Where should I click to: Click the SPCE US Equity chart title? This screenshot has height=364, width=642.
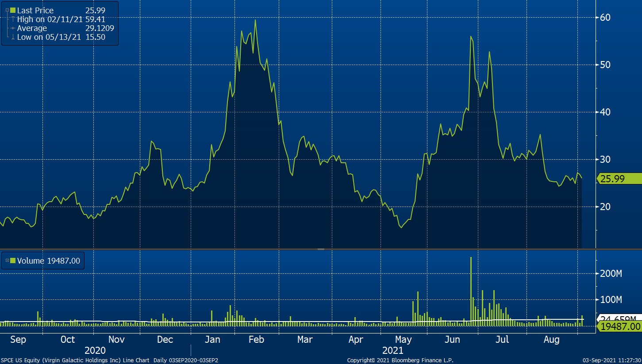pos(109,360)
